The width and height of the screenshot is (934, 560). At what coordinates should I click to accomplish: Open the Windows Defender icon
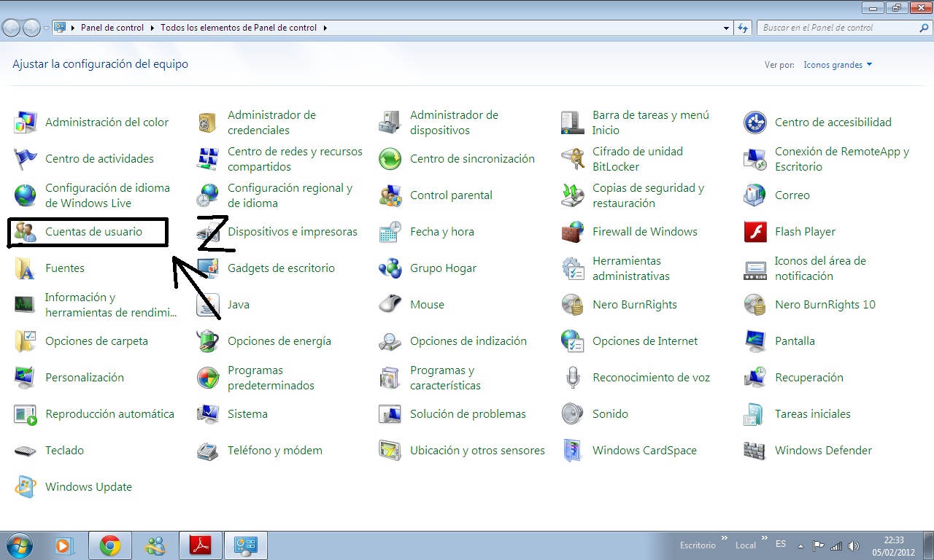[x=755, y=451]
